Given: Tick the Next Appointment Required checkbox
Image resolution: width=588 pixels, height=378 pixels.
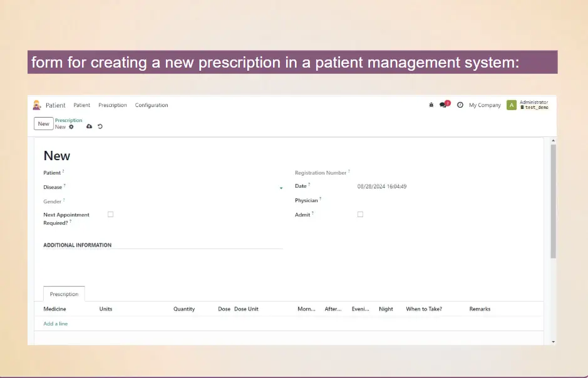Looking at the screenshot, I should click(x=110, y=214).
